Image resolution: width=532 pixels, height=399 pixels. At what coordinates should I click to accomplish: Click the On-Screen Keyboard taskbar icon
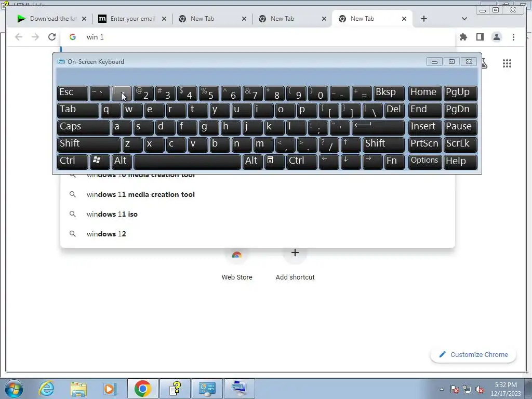pos(239,389)
